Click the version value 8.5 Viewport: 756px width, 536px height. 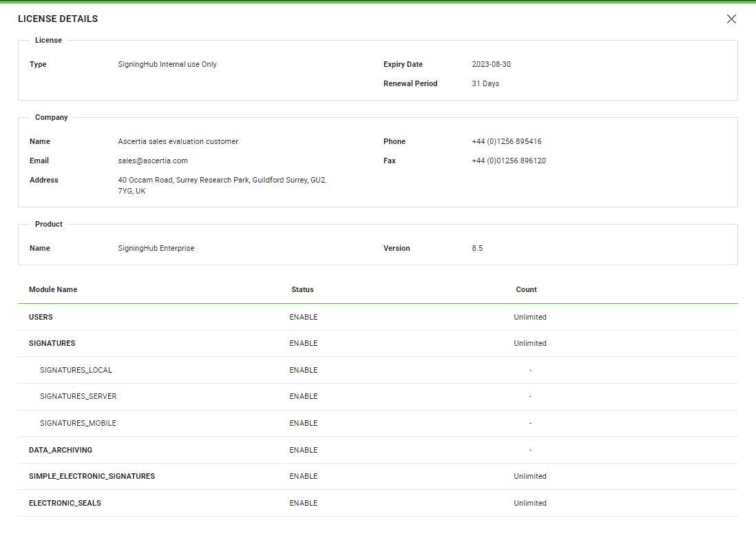click(x=477, y=248)
